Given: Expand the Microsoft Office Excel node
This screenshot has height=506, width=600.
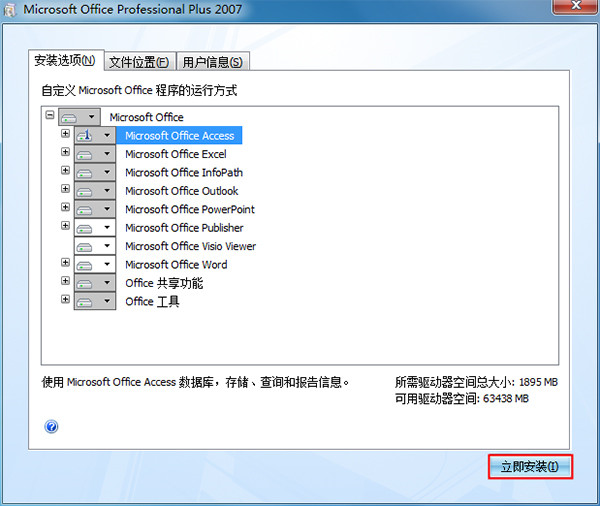Looking at the screenshot, I should pyautogui.click(x=65, y=152).
